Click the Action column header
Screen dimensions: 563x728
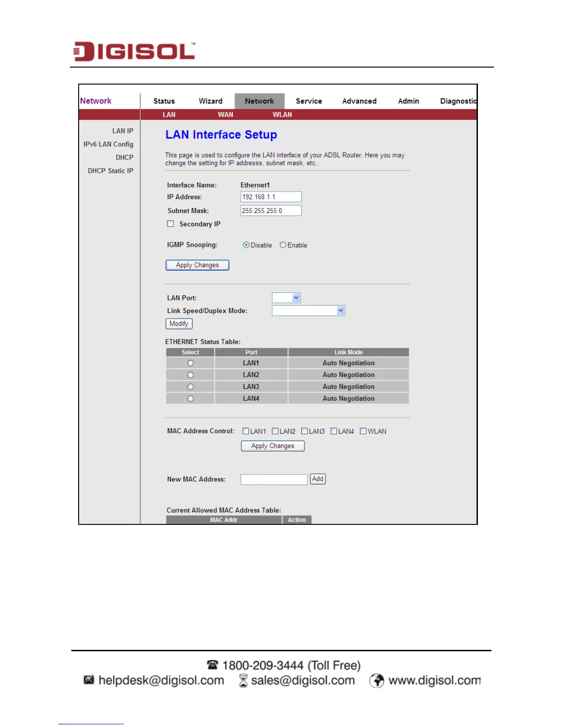click(x=297, y=520)
